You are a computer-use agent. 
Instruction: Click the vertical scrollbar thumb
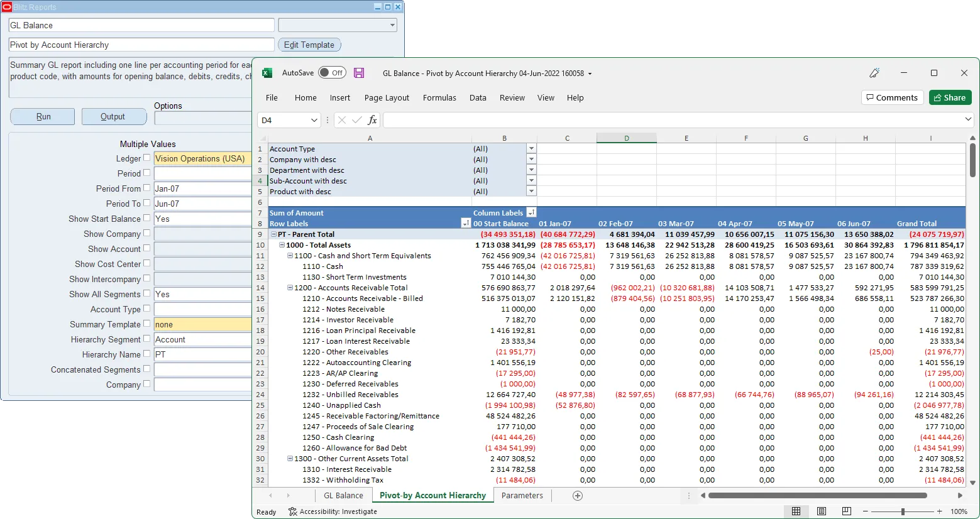pos(972,160)
